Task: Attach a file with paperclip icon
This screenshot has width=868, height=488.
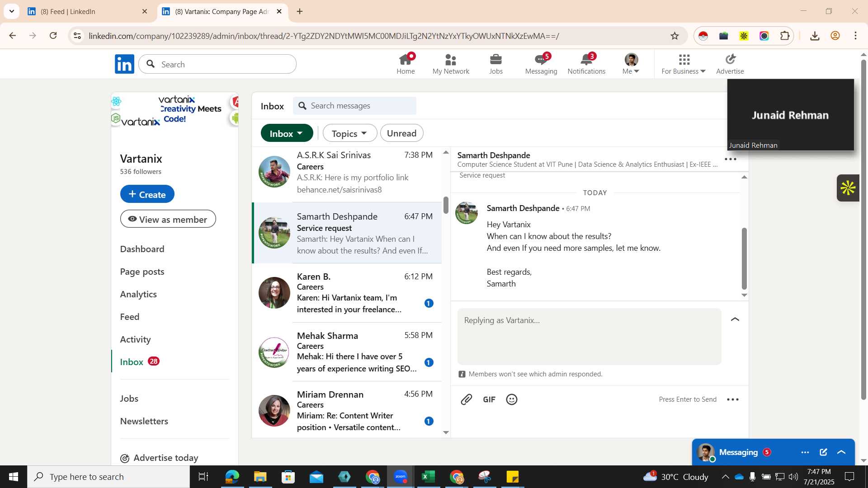Action: 466,399
